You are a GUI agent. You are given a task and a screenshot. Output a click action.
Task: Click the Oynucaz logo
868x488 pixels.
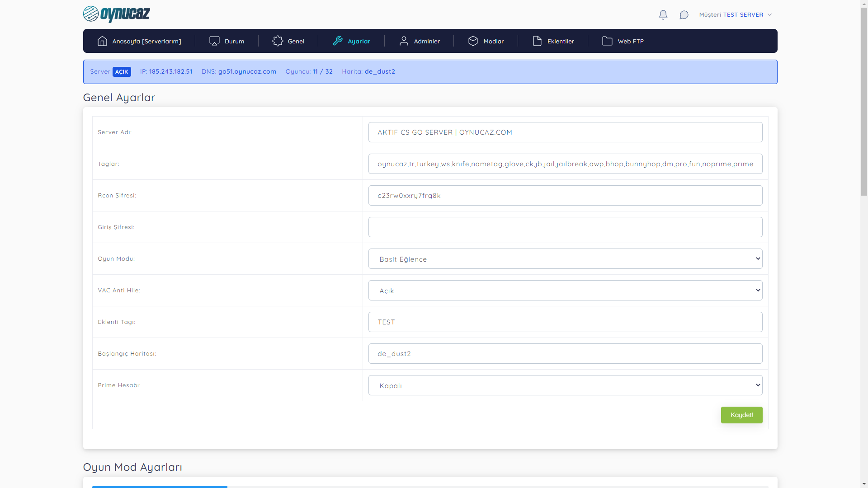click(x=116, y=14)
